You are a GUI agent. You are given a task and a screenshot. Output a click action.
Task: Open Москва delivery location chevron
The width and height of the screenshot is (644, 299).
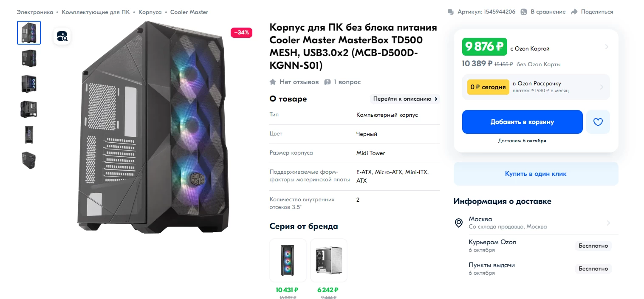pyautogui.click(x=608, y=223)
